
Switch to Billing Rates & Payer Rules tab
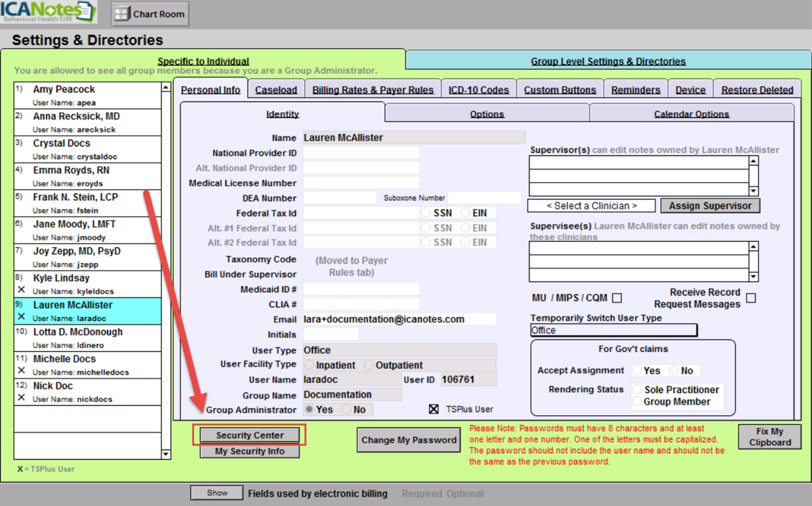[x=373, y=90]
